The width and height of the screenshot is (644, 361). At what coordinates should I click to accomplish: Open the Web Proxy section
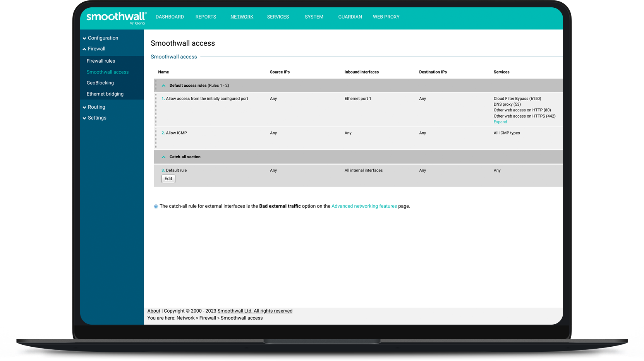[x=386, y=17]
